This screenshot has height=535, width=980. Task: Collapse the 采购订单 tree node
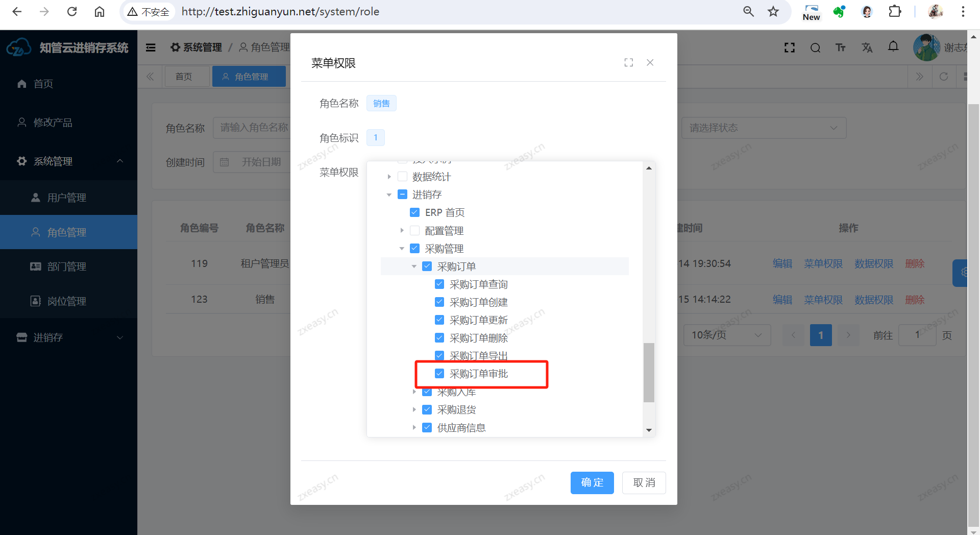click(414, 266)
